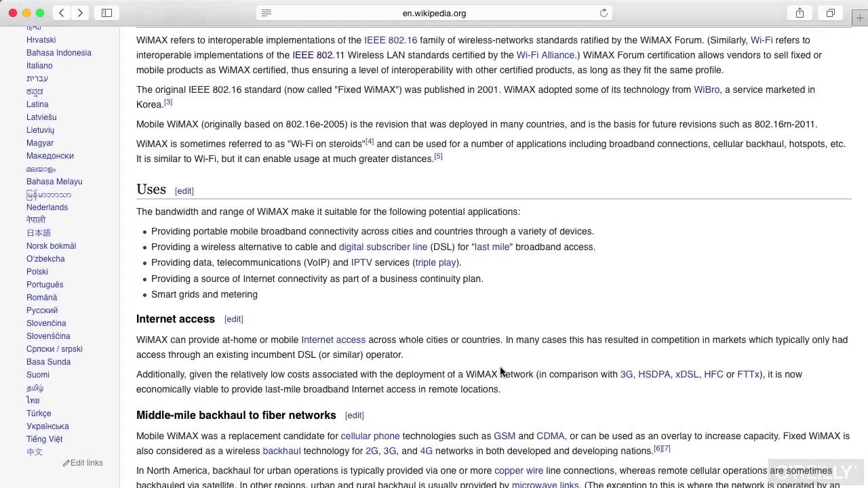Viewport: 868px width, 488px height.
Task: Open the last mile link
Action: (492, 247)
